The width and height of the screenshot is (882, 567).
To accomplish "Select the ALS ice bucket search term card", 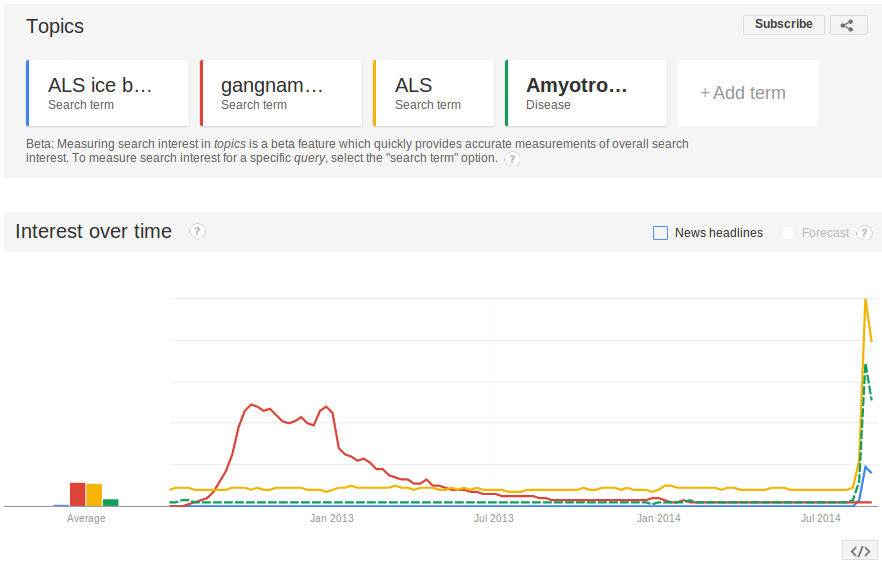I will click(x=108, y=93).
